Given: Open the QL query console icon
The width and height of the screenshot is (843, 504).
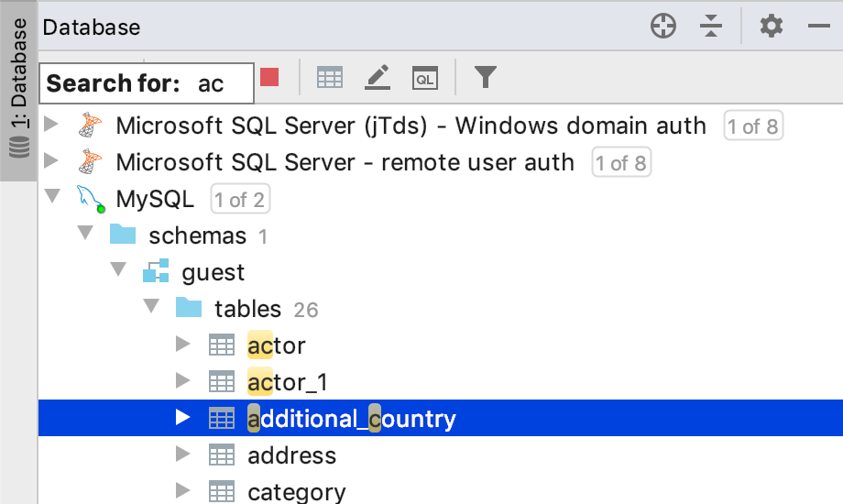Looking at the screenshot, I should [425, 79].
